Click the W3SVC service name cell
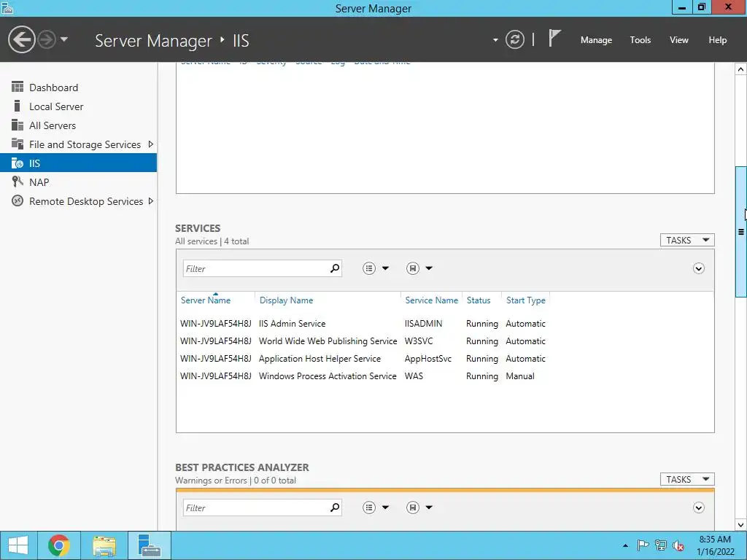 point(419,341)
